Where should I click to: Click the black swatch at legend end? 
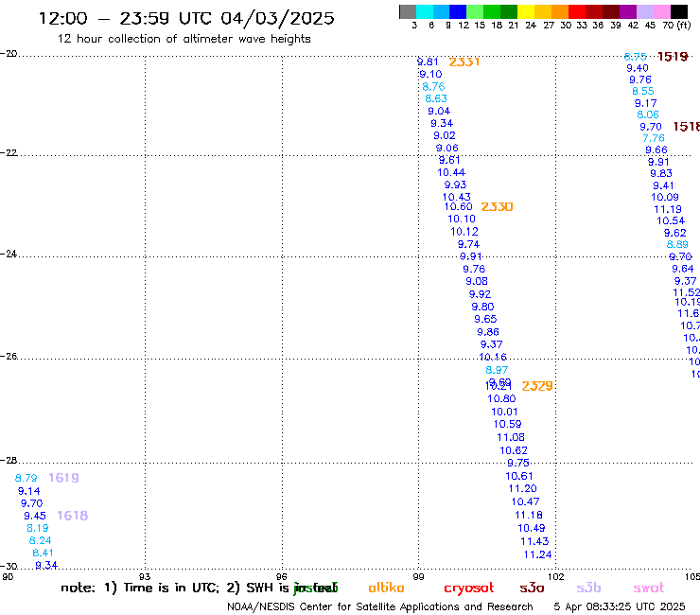[x=678, y=11]
